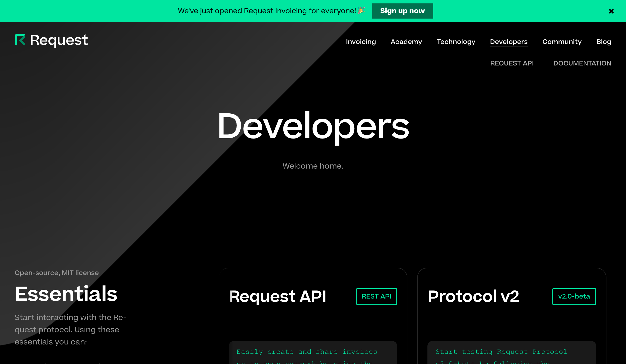Click the 'Start testing Request Protocol' snippet
This screenshot has width=626, height=364.
tap(501, 352)
